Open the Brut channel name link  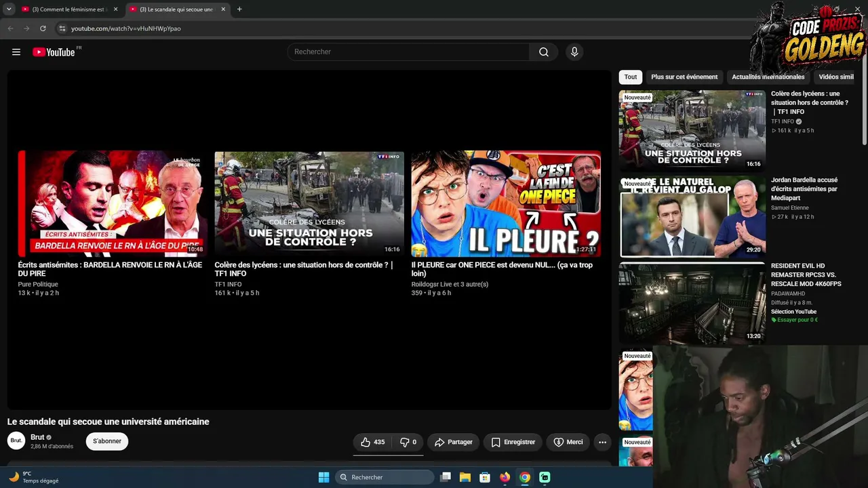[x=37, y=437]
